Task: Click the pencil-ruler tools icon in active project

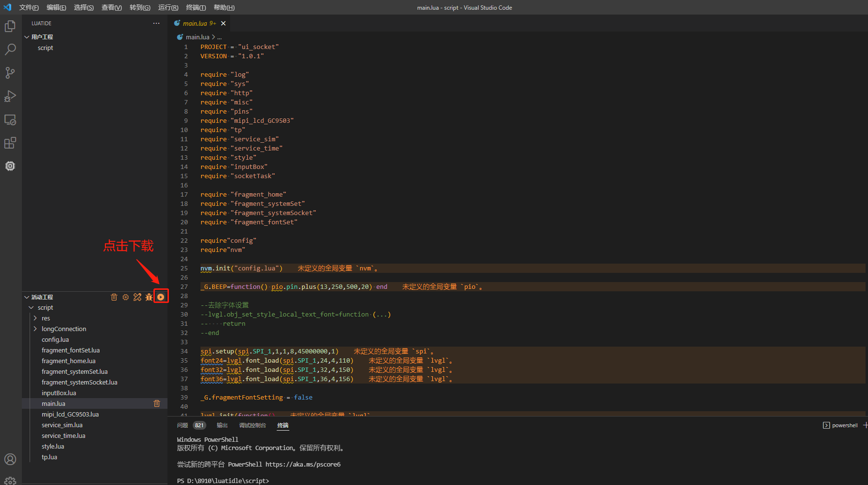Action: [x=137, y=297]
